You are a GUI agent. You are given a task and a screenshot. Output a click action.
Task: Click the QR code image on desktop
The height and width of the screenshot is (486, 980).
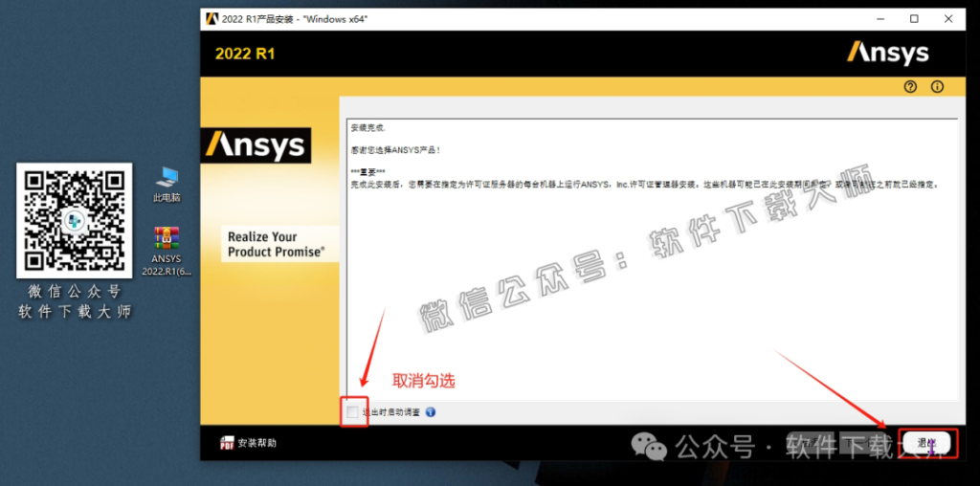74,220
